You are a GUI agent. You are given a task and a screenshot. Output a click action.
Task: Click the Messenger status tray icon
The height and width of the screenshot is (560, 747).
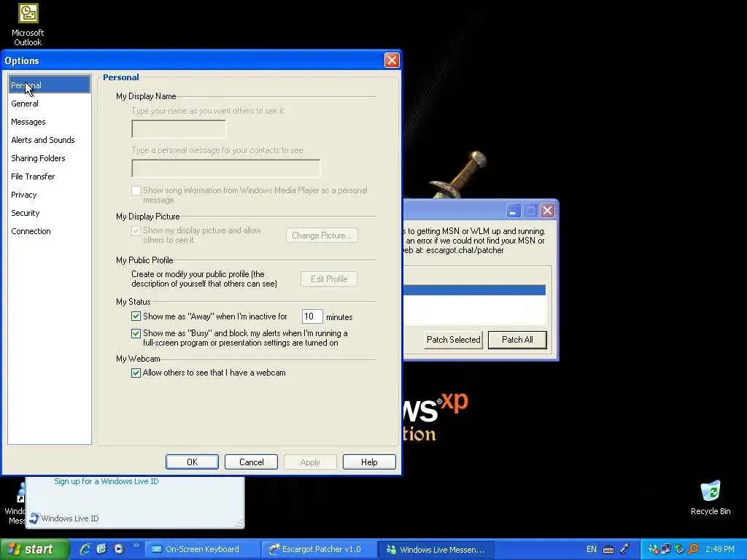click(653, 550)
